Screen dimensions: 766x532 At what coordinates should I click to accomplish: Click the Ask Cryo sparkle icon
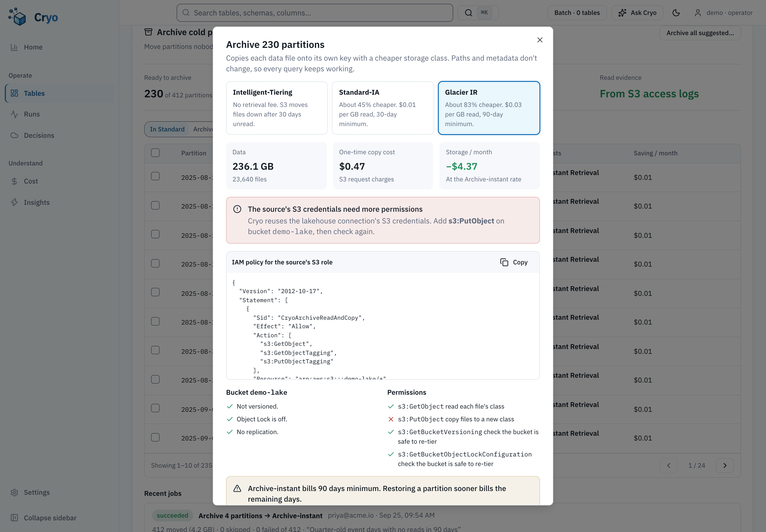click(622, 13)
